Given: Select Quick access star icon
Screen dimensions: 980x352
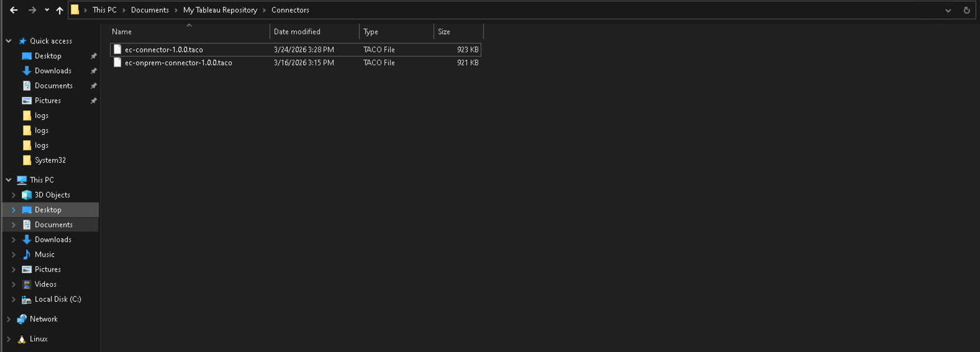Looking at the screenshot, I should (22, 41).
